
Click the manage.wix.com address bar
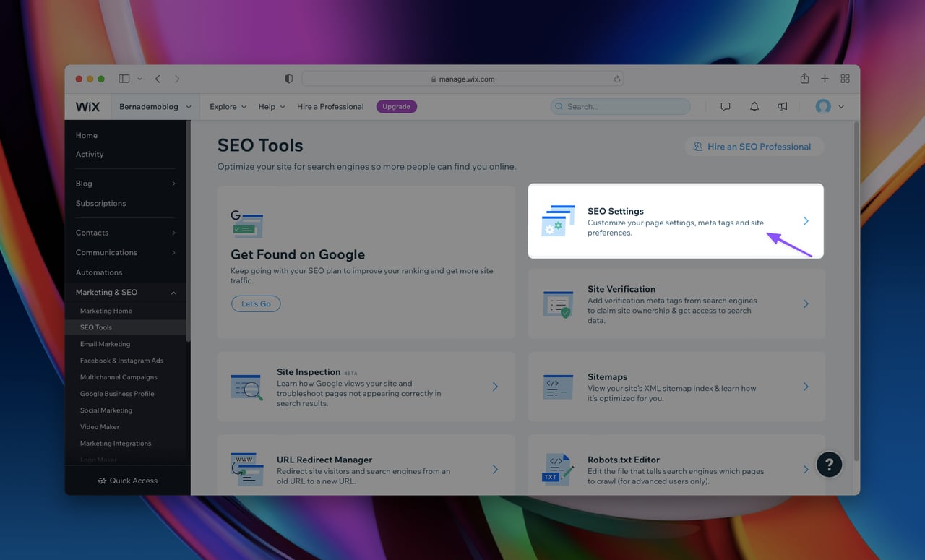pos(462,79)
